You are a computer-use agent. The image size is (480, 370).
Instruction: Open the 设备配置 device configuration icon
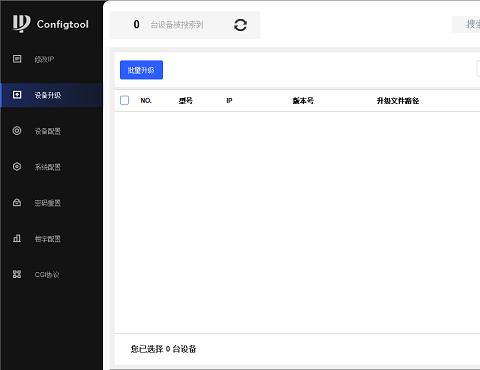pos(17,131)
